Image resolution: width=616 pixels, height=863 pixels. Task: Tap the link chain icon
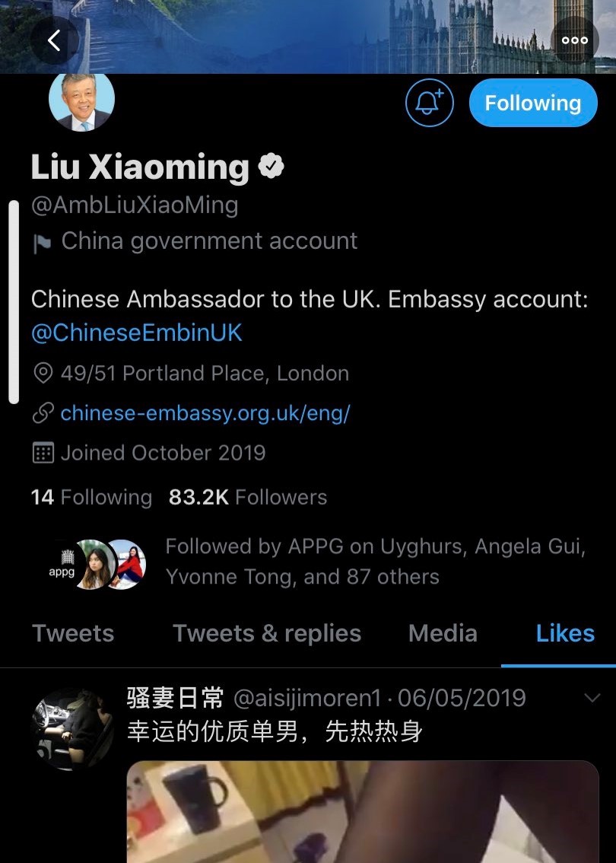pyautogui.click(x=43, y=412)
